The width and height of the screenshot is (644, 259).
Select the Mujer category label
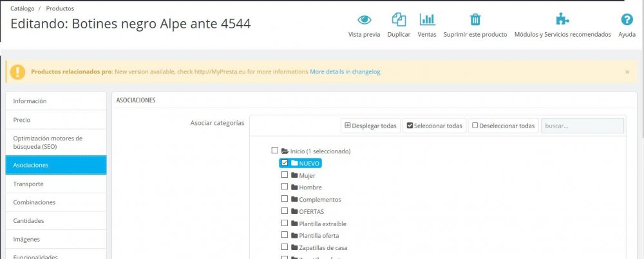(x=307, y=175)
